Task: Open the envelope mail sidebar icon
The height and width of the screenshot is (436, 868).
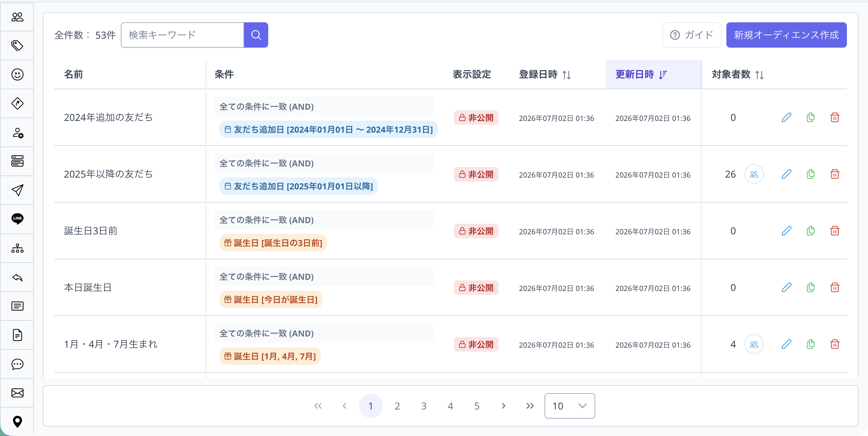Action: [x=17, y=393]
